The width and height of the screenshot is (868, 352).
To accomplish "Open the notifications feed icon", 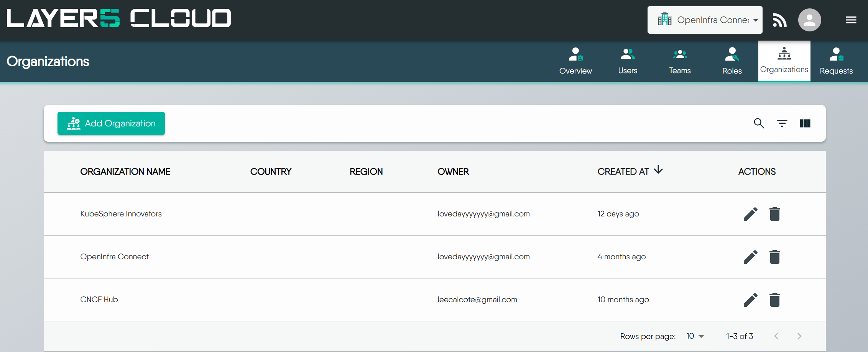I will 779,20.
